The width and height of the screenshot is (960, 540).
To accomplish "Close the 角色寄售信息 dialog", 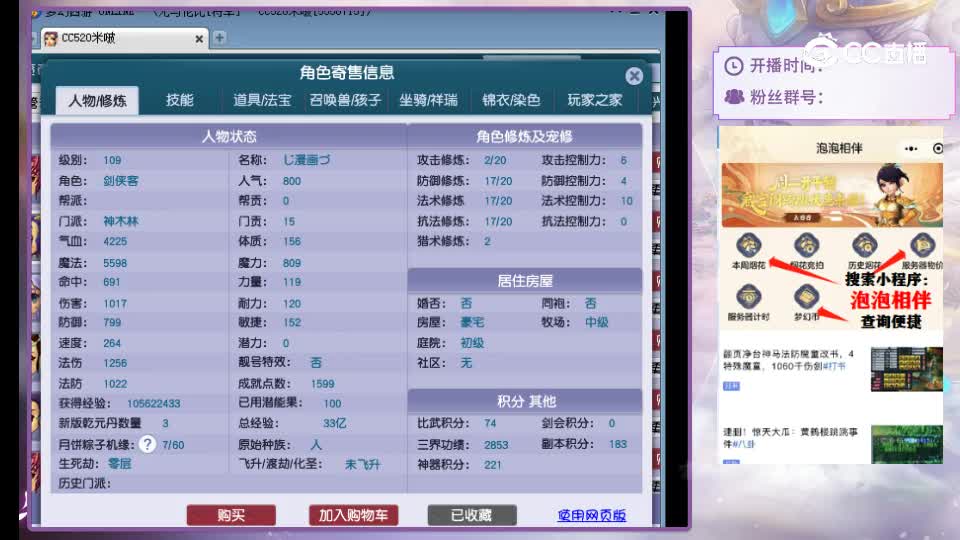I will 634,76.
